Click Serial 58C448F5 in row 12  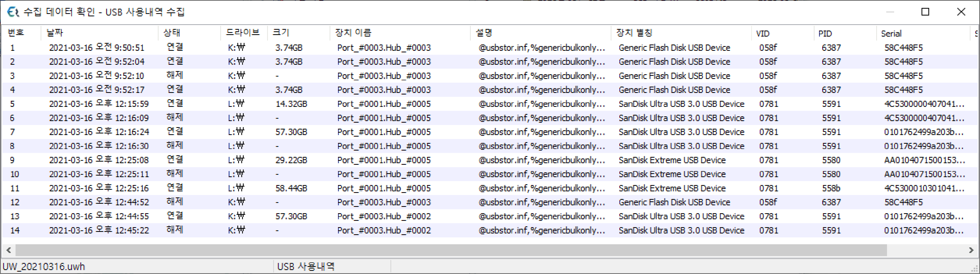(x=904, y=202)
